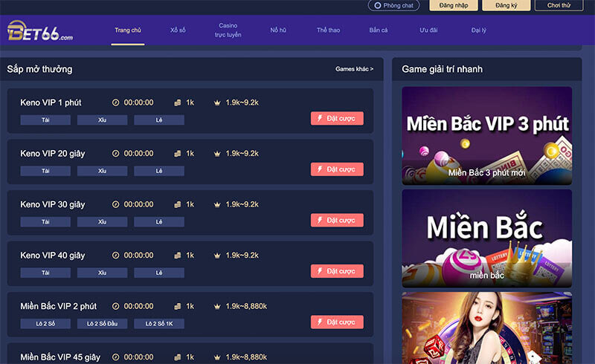Click coin icon in Keno VIP 40 giây
This screenshot has width=595, height=364.
coord(177,256)
